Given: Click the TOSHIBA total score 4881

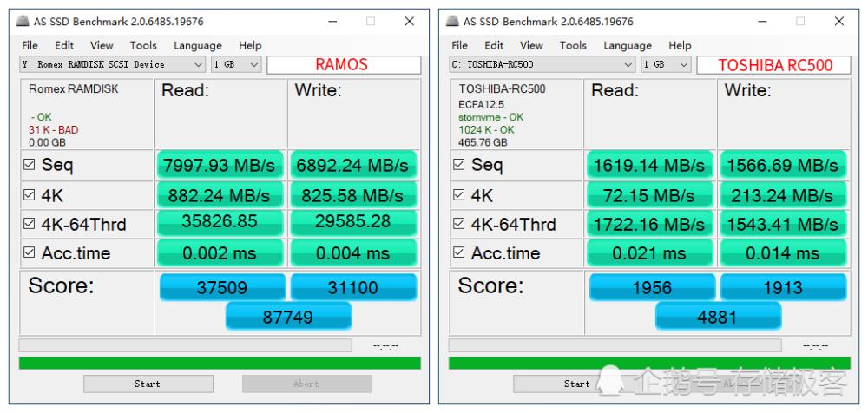Looking at the screenshot, I should pyautogui.click(x=719, y=316).
